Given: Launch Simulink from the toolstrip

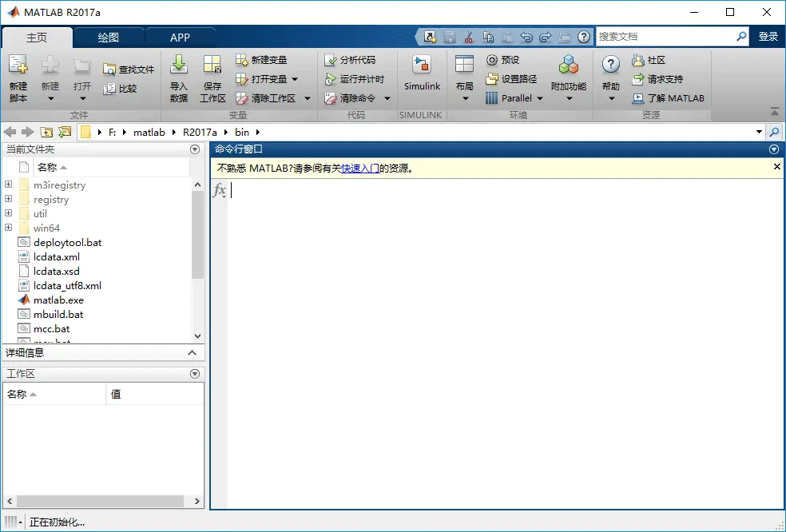Looking at the screenshot, I should 422,73.
